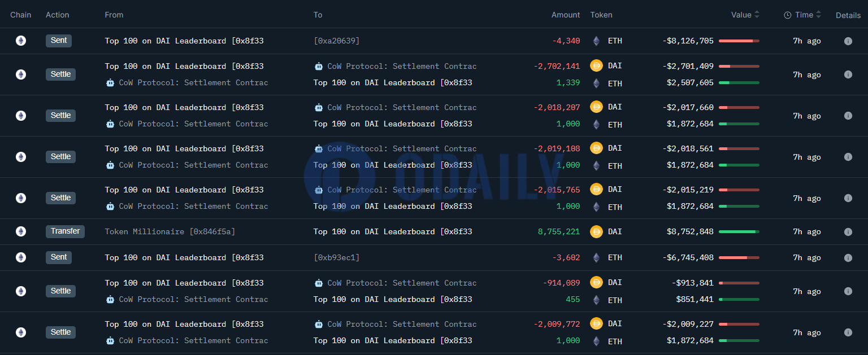Click the To column header
Viewport: 868px width, 355px height.
(x=318, y=15)
